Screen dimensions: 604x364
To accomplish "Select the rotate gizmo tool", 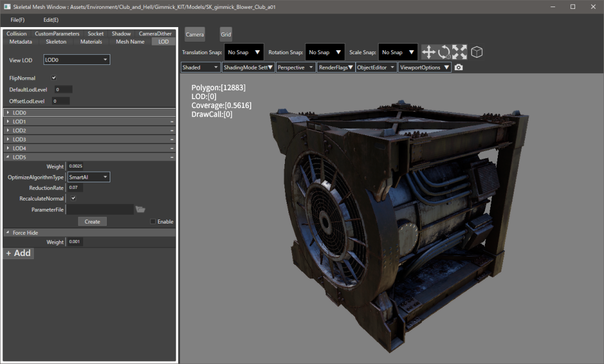I will pos(444,52).
